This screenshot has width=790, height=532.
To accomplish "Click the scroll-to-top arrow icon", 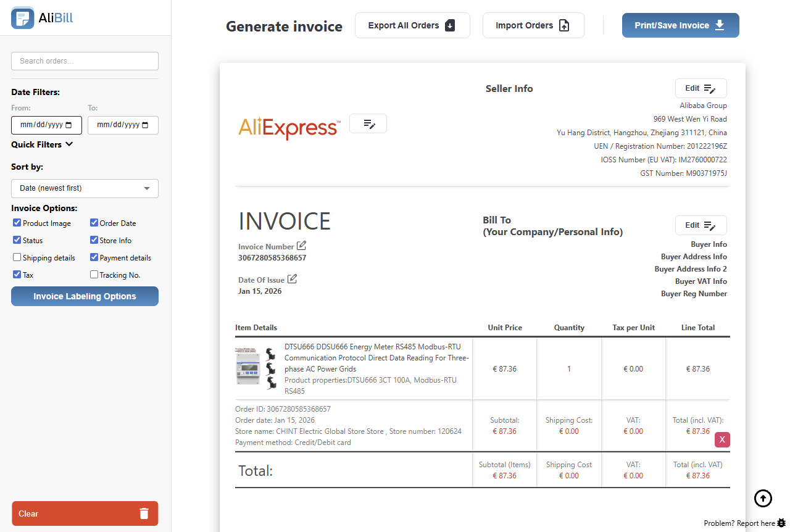I will 763,498.
